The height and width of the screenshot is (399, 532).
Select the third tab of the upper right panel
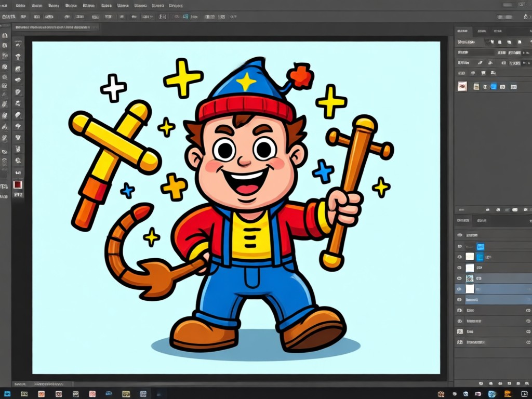[497, 31]
